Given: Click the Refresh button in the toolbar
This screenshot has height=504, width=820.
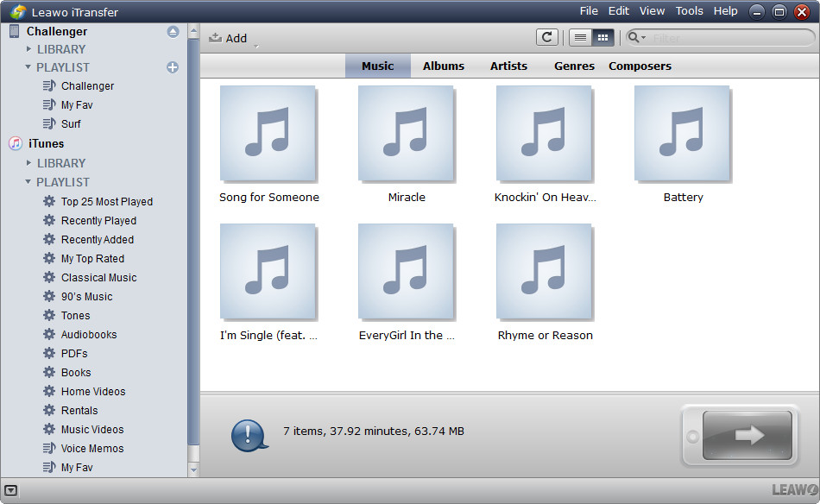Looking at the screenshot, I should coord(547,37).
